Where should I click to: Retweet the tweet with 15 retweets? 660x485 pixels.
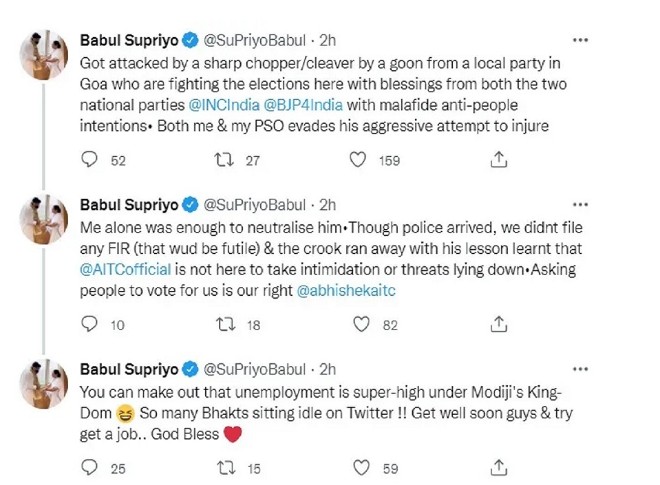pyautogui.click(x=225, y=467)
